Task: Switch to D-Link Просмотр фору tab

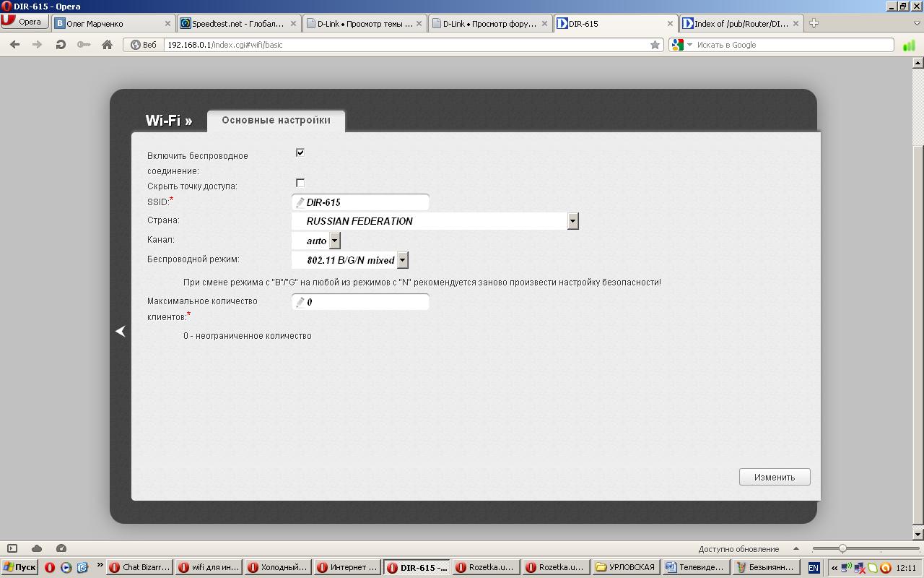Action: click(x=489, y=23)
